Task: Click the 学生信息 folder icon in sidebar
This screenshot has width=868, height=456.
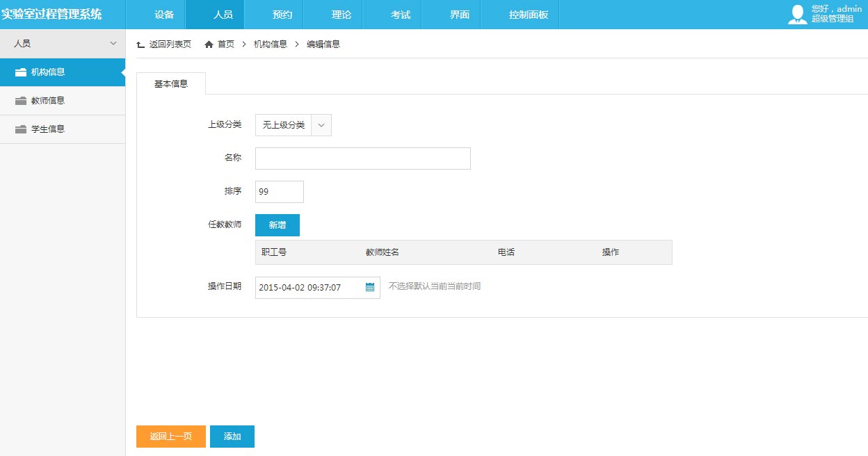Action: [20, 129]
